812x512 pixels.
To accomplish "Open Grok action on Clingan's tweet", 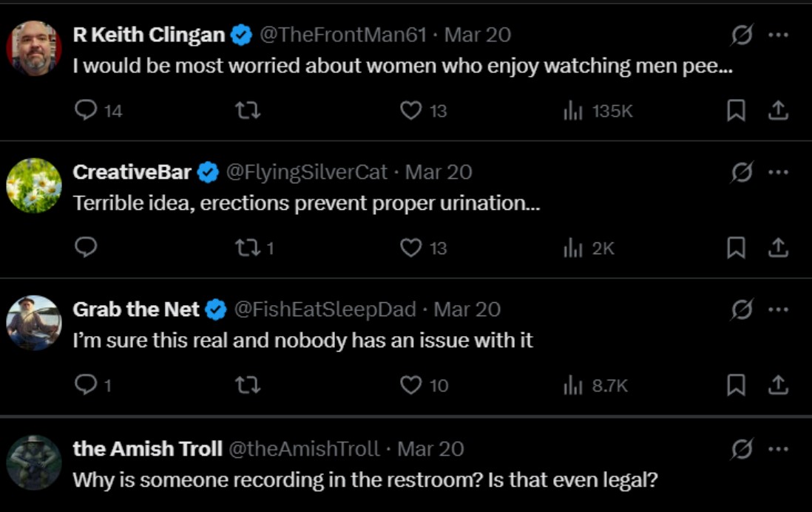I will click(742, 35).
